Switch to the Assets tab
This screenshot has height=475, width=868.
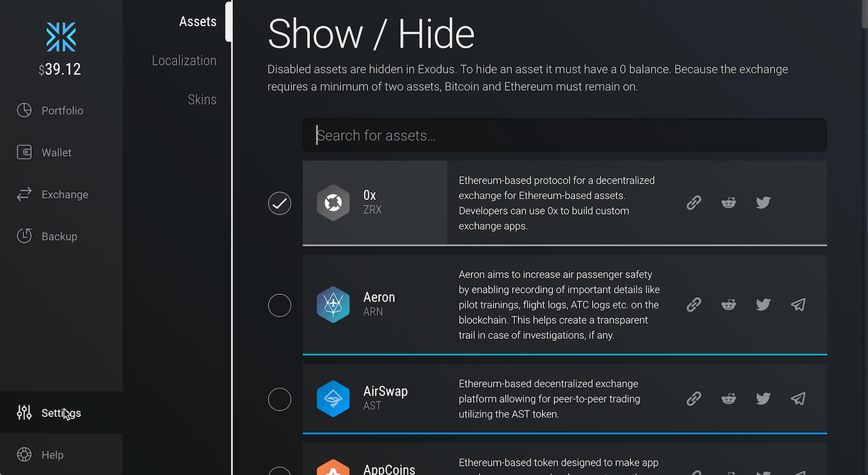[198, 21]
